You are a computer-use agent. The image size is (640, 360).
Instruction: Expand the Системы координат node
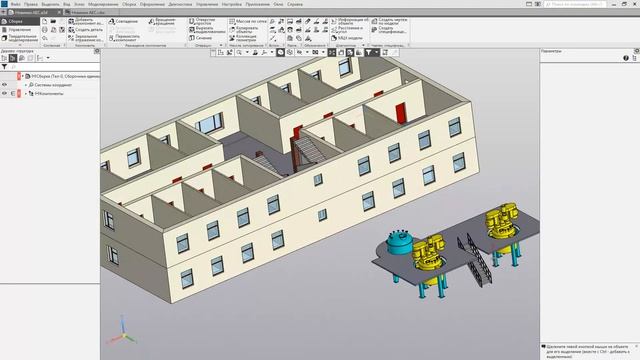26,85
